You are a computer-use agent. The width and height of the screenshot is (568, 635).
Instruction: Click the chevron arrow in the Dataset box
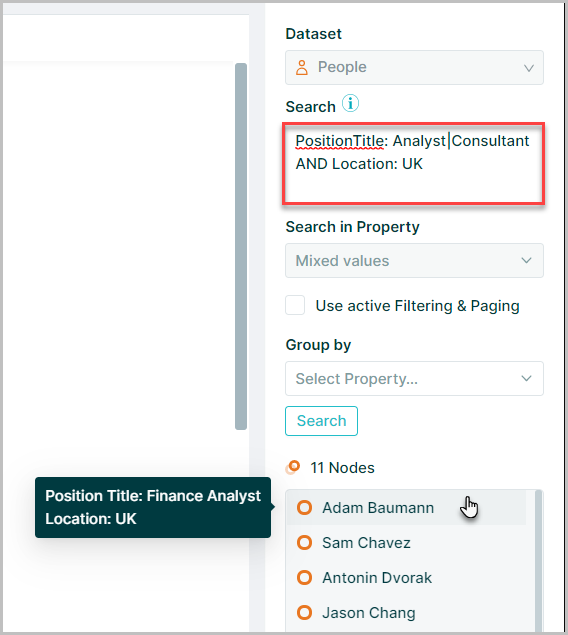[529, 68]
